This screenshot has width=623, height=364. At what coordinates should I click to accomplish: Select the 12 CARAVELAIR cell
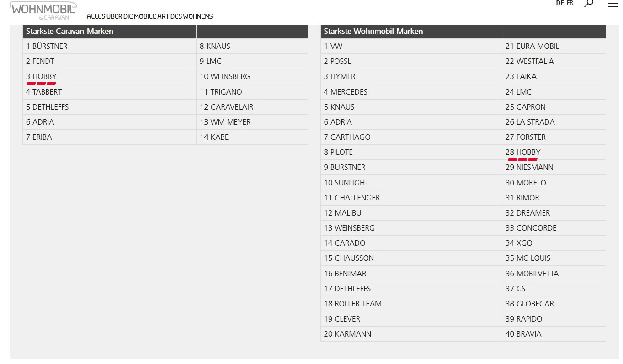pos(252,107)
